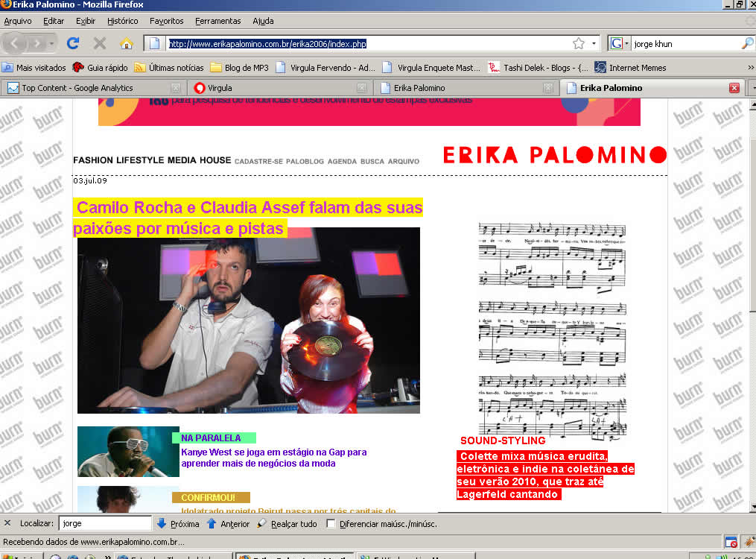Run the search with the magnifier icon
Viewport: 756px width, 559px height.
point(747,44)
